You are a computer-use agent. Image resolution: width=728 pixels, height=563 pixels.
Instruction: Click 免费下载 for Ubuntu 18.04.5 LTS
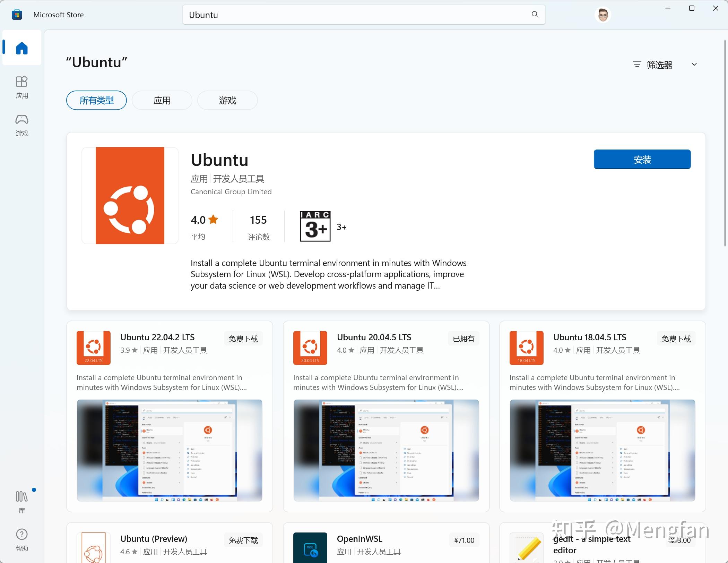676,339
